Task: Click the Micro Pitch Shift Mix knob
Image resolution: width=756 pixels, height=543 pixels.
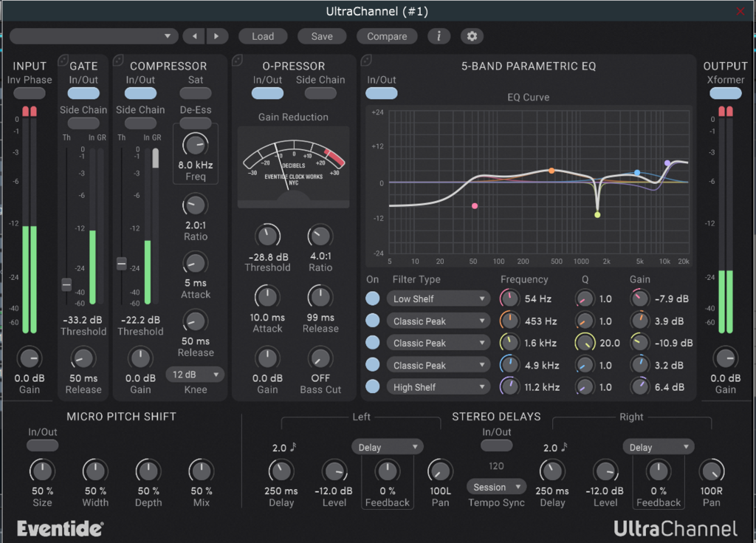Action: [x=201, y=471]
